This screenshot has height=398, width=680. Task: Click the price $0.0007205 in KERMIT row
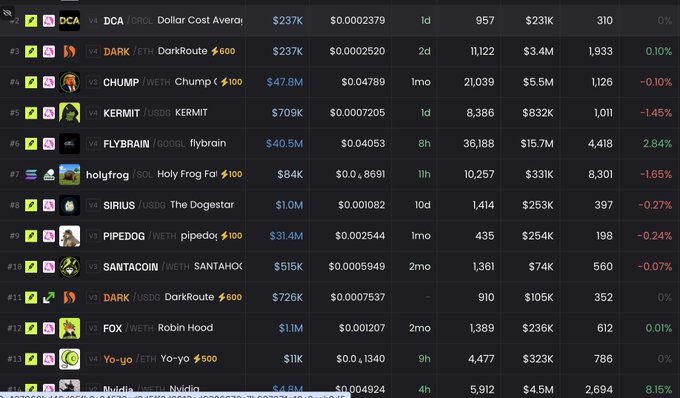click(357, 113)
